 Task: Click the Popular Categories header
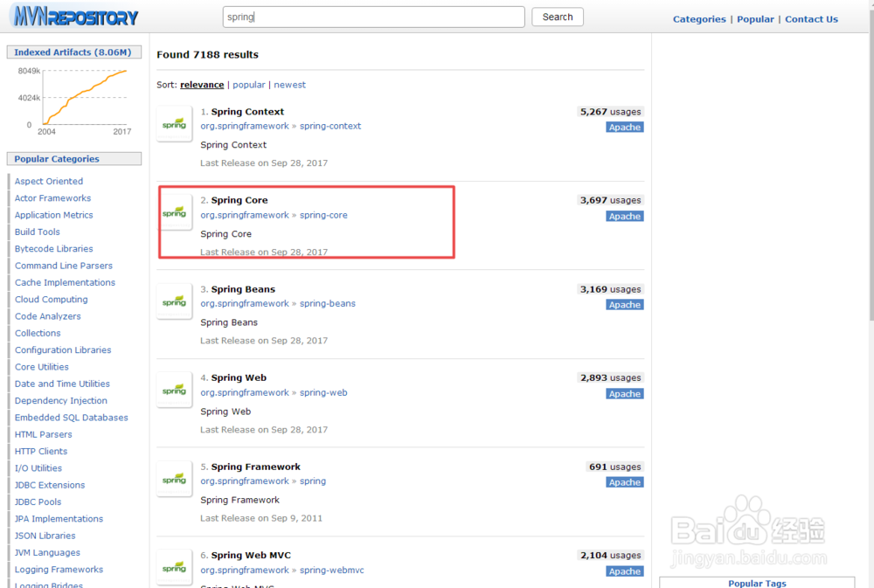[73, 159]
